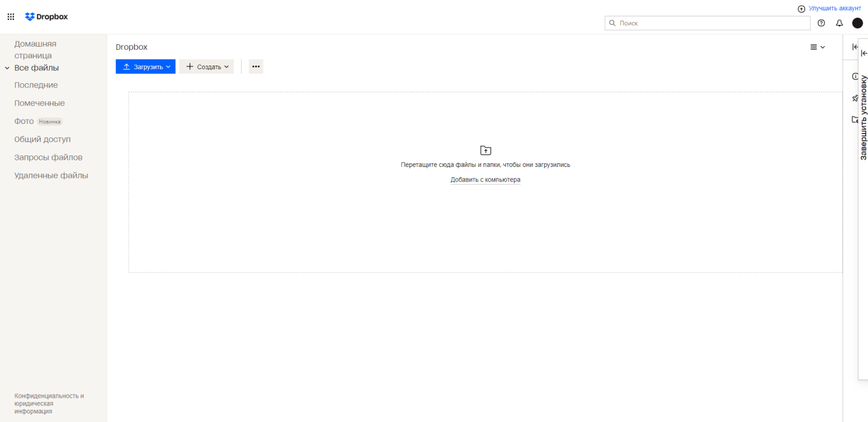This screenshot has width=868, height=422.
Task: Open "Удаленные файлы" in sidebar
Action: click(x=51, y=175)
